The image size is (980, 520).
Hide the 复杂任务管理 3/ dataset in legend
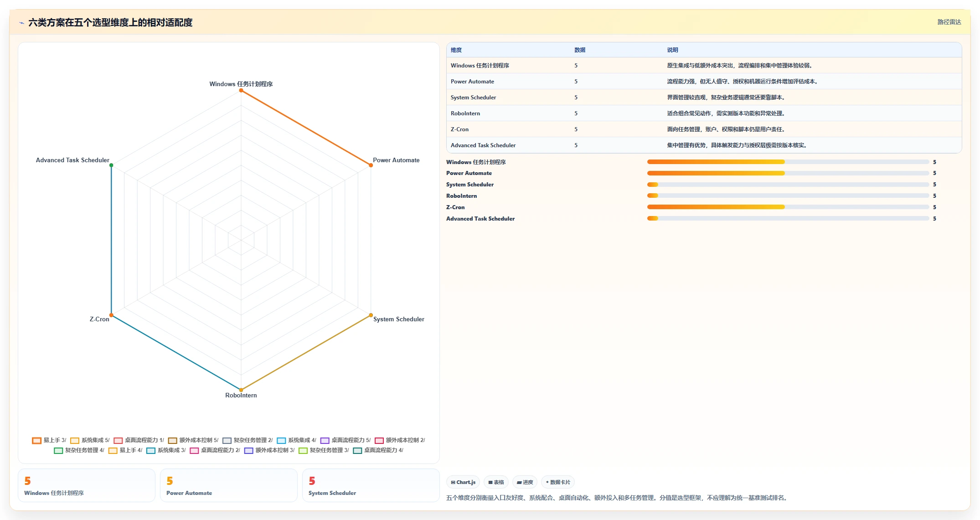(324, 450)
